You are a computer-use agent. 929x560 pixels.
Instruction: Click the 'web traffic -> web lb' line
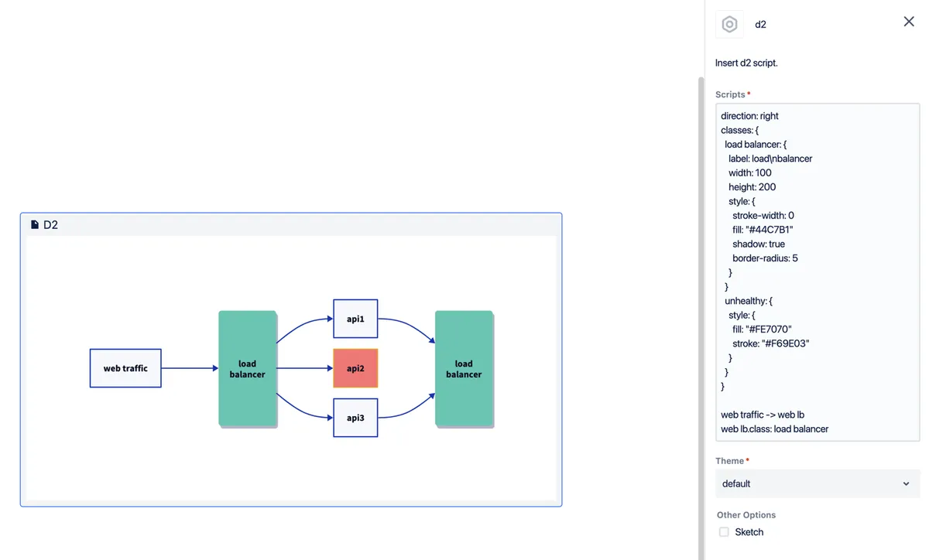(x=763, y=415)
